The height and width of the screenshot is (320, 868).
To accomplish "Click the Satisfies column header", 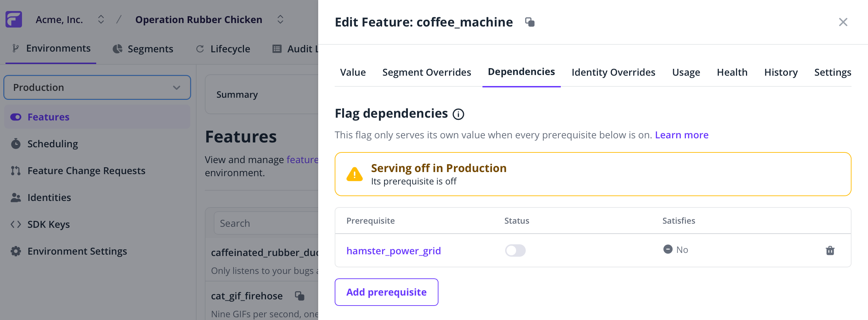I will point(679,221).
